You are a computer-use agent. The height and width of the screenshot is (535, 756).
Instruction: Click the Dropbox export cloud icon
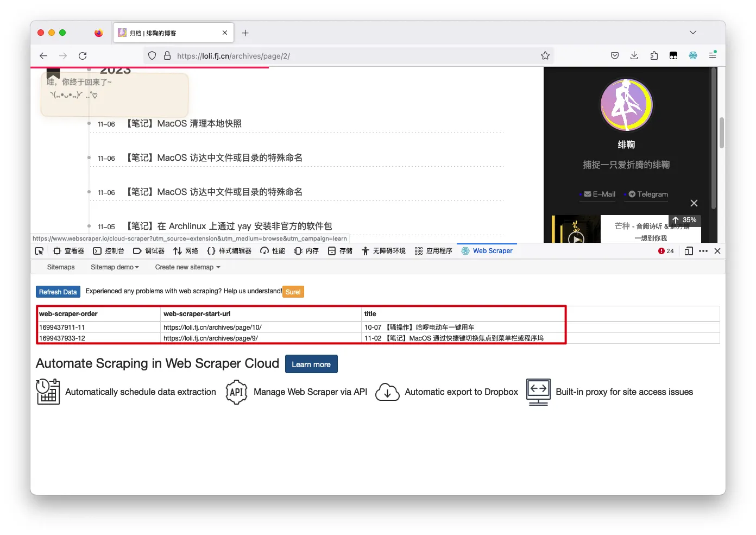pyautogui.click(x=388, y=392)
